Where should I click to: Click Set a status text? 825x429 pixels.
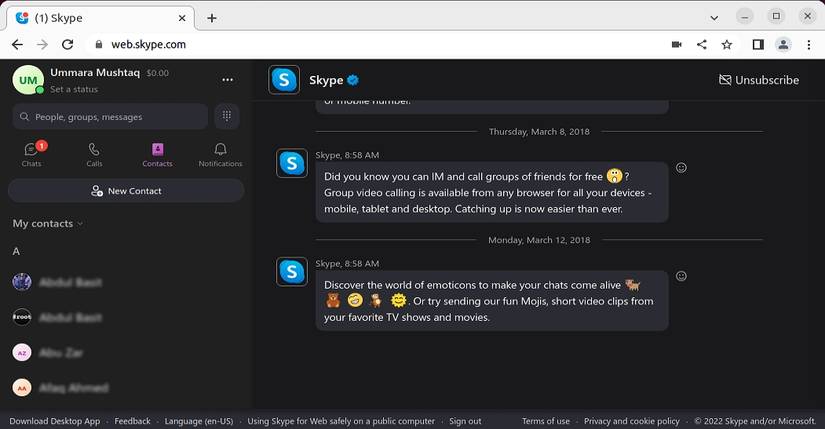[x=74, y=89]
